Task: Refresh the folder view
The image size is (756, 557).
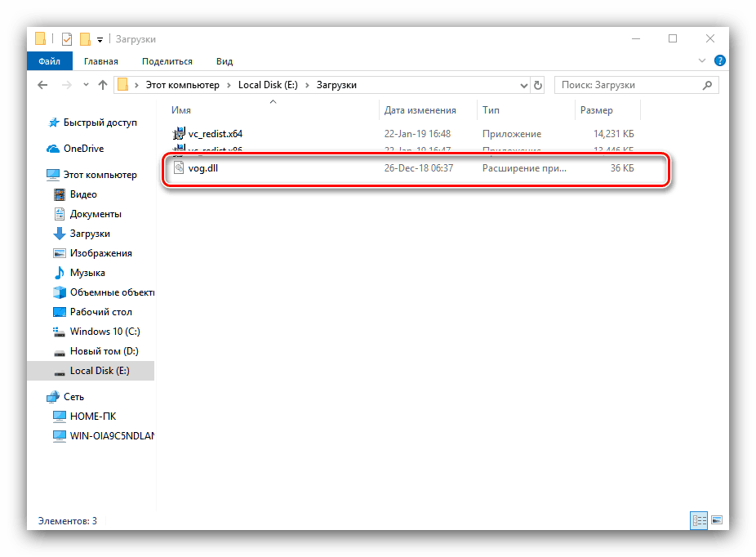Action: tap(537, 86)
